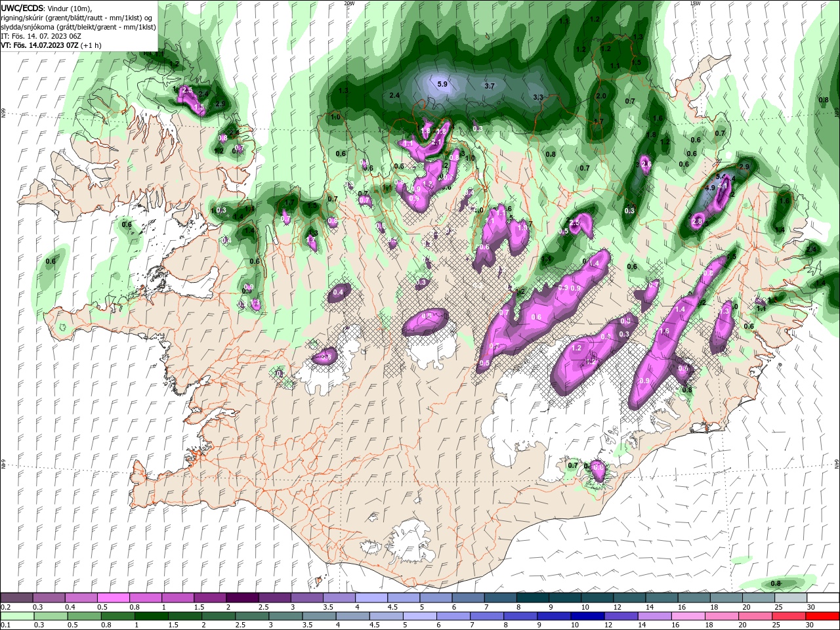
Task: Select the darkest purple swatch between 1.5 and 2
Action: tap(242, 597)
